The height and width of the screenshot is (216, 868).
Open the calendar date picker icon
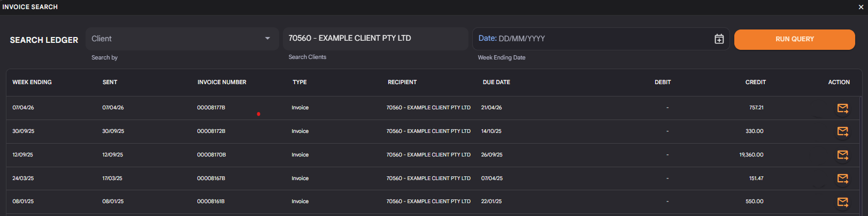click(719, 39)
